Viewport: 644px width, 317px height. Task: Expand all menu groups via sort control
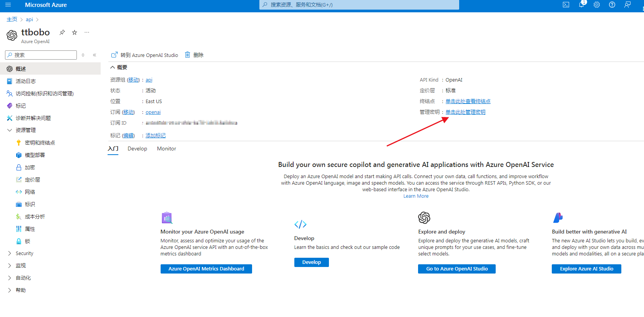click(83, 55)
